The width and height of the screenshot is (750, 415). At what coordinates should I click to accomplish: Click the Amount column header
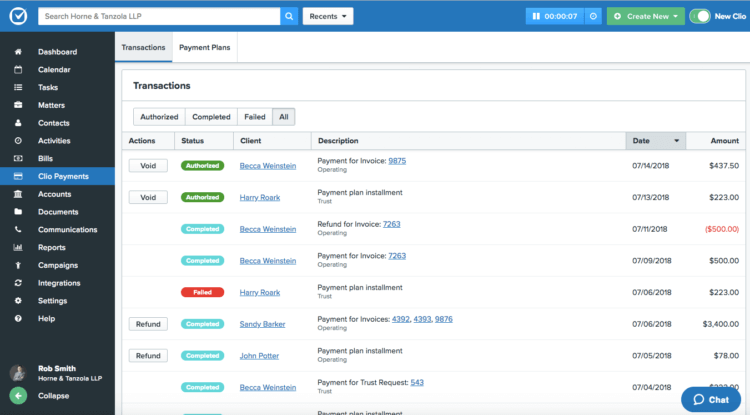point(716,141)
